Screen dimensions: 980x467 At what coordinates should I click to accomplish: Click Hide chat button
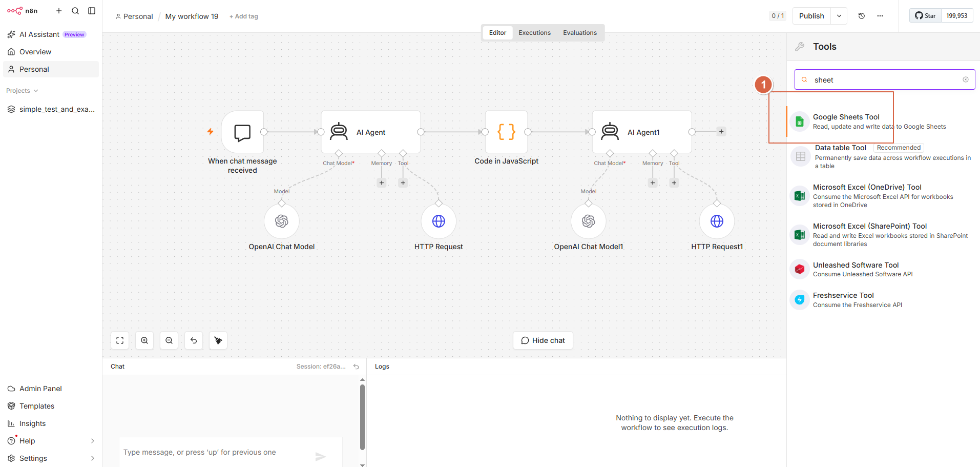(543, 340)
